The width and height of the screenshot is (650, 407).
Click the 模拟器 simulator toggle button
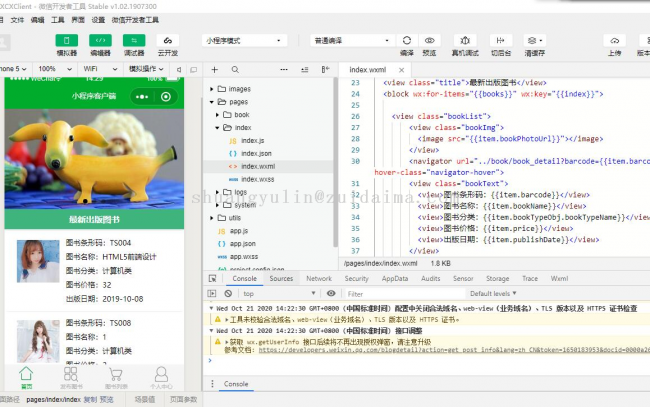click(66, 41)
